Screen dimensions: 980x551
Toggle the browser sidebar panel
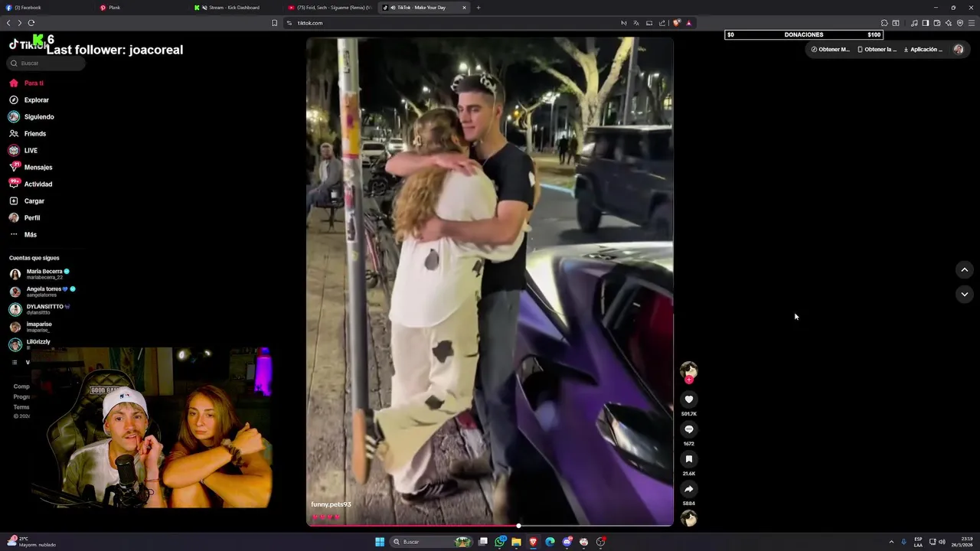tap(925, 23)
